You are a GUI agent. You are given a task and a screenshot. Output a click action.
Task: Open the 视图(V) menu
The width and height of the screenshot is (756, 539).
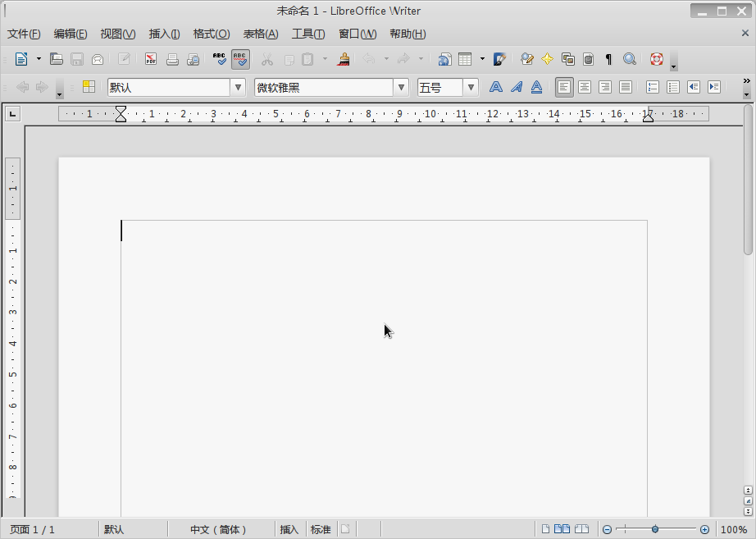point(117,34)
